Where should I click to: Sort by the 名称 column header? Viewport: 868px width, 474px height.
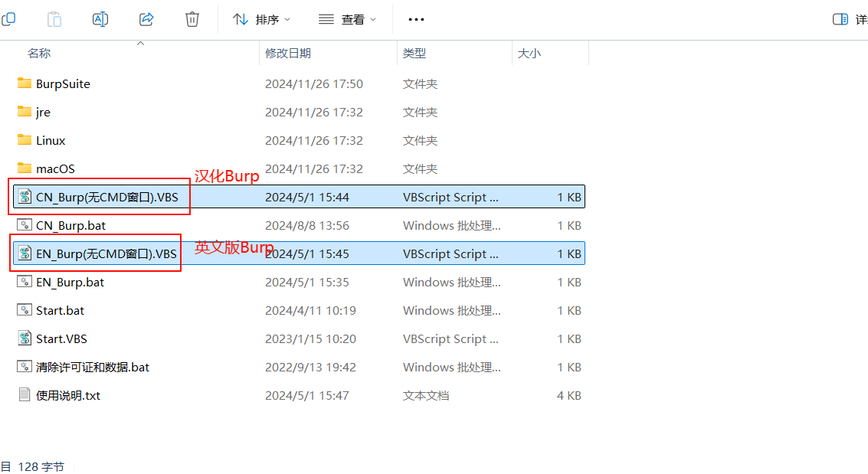pos(39,53)
